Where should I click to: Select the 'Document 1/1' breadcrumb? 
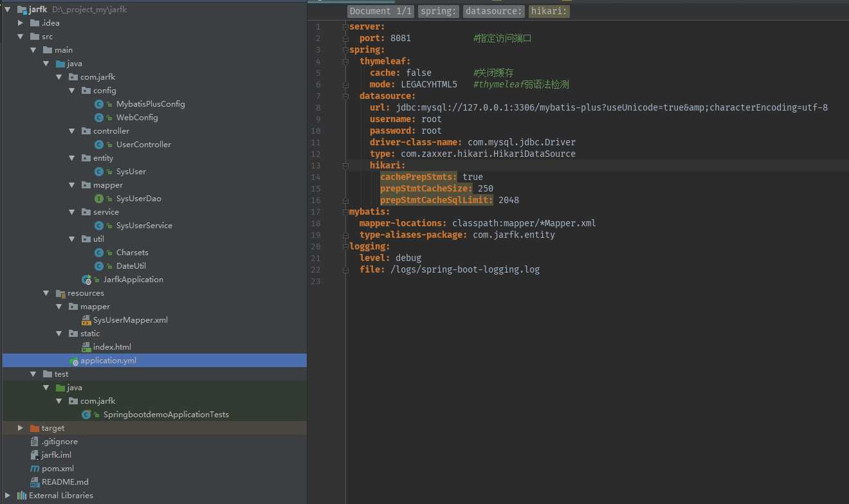pos(381,11)
